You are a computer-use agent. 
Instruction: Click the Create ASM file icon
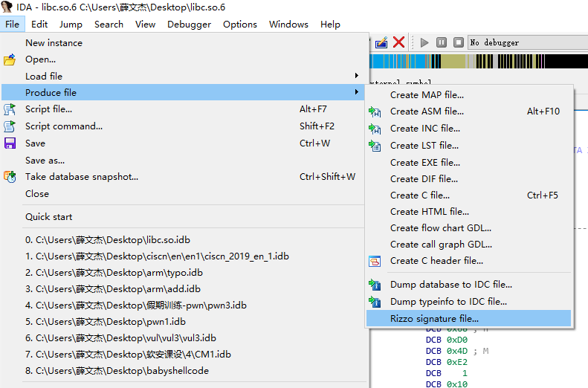coord(375,111)
